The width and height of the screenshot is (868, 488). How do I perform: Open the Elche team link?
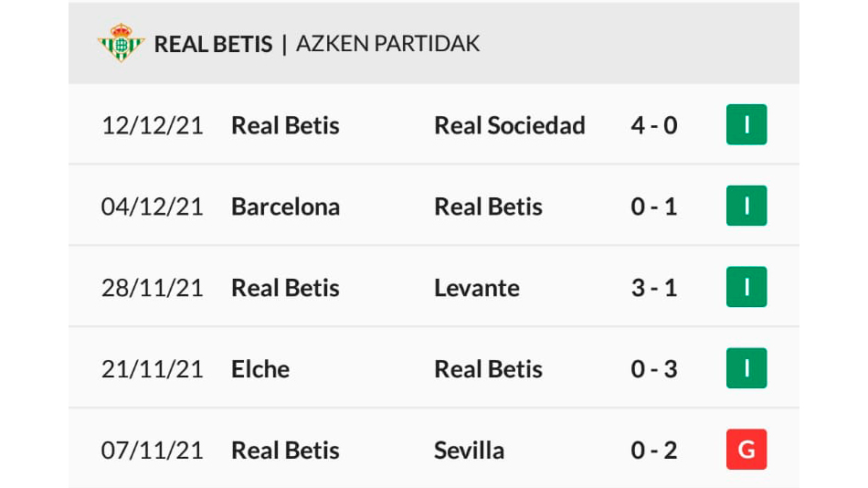pos(260,369)
